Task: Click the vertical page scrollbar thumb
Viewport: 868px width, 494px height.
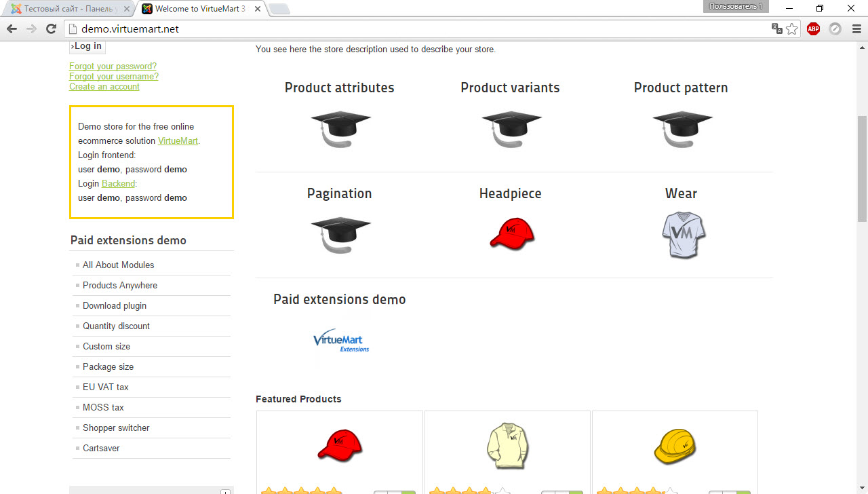Action: click(862, 168)
